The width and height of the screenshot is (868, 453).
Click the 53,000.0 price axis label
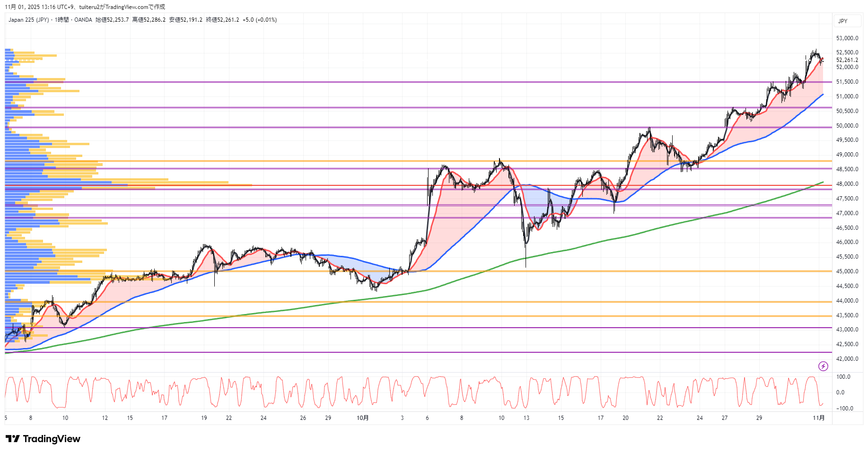coord(847,38)
